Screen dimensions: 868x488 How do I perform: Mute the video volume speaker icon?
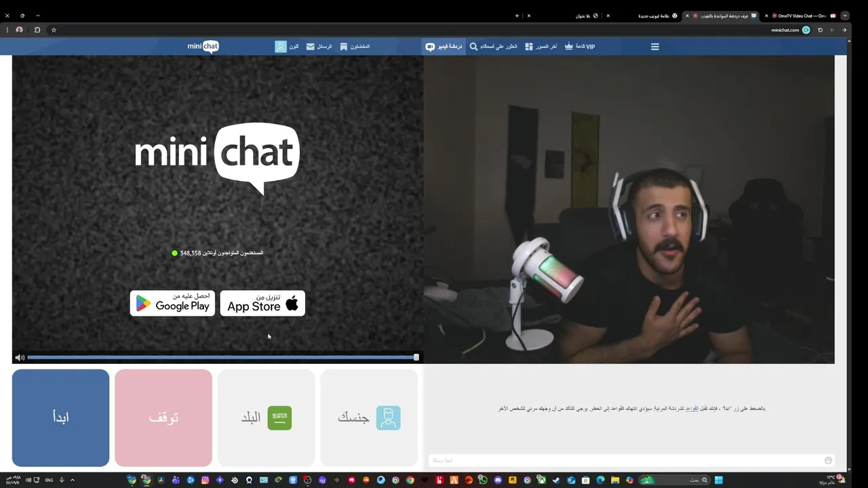click(x=20, y=357)
